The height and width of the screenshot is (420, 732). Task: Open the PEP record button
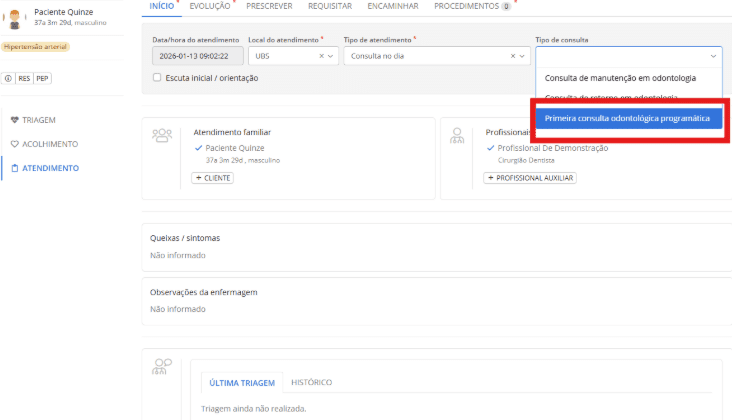pyautogui.click(x=42, y=78)
